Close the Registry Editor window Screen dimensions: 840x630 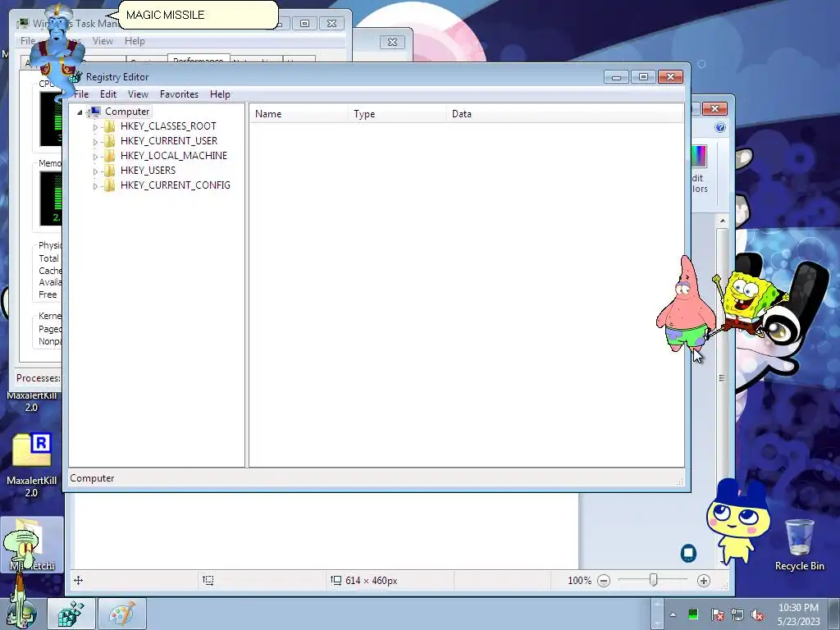670,77
